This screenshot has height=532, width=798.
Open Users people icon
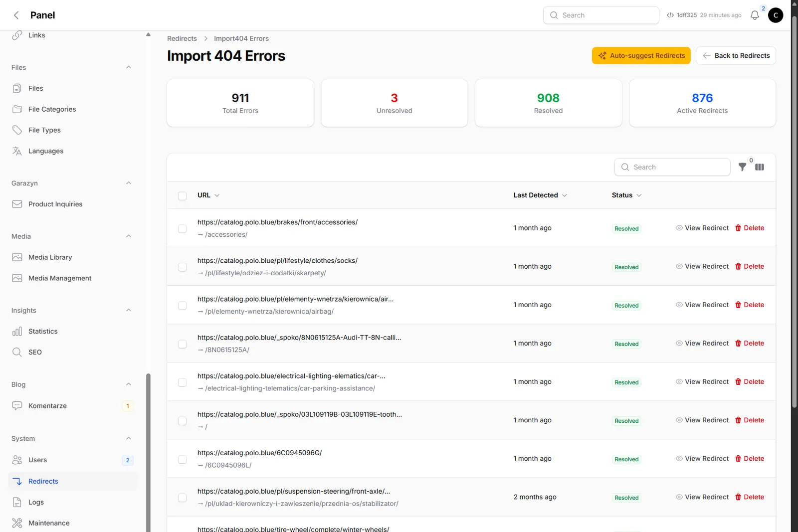17,460
